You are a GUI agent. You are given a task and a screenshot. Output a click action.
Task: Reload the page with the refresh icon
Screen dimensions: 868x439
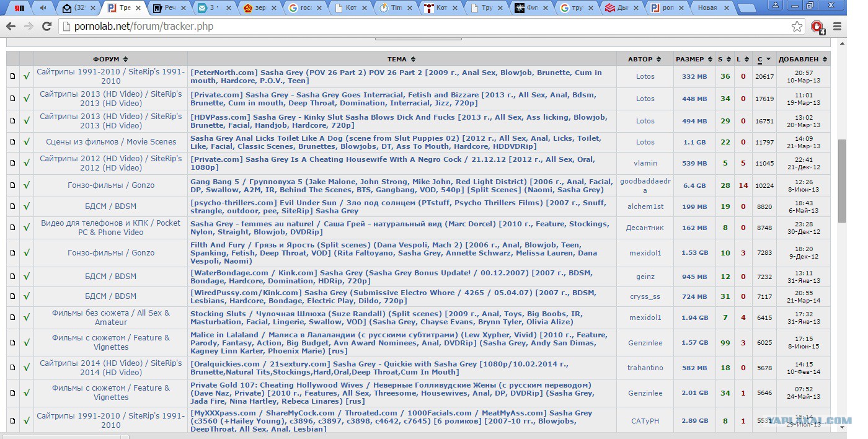coord(46,27)
